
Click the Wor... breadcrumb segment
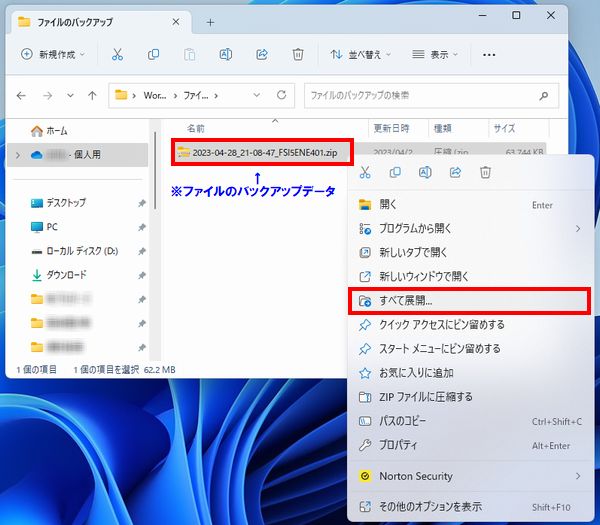(155, 96)
